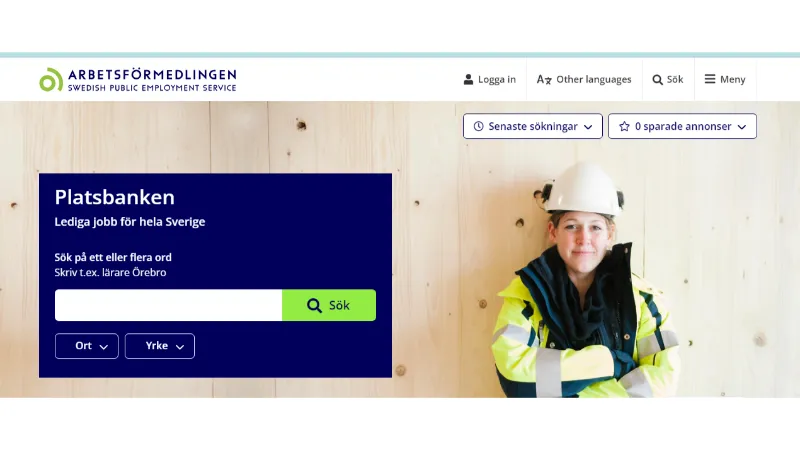Click the Arbetsförmedlingen green logo icon

(x=51, y=80)
